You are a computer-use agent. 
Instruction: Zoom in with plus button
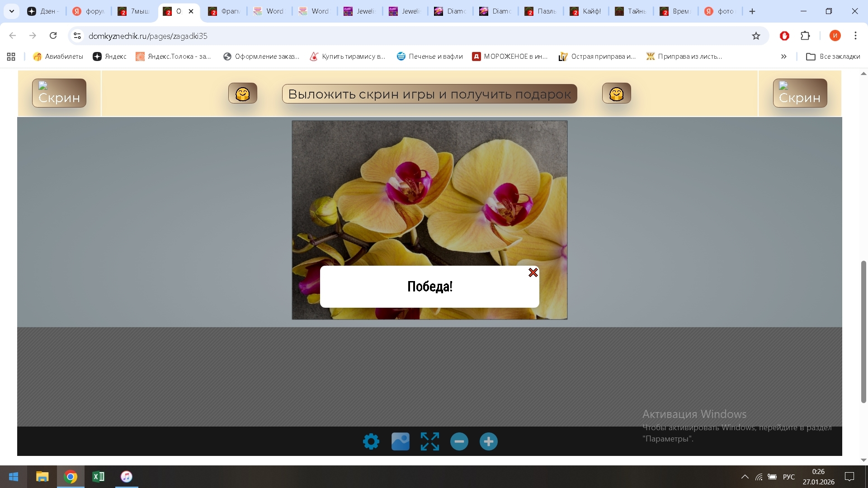(488, 441)
